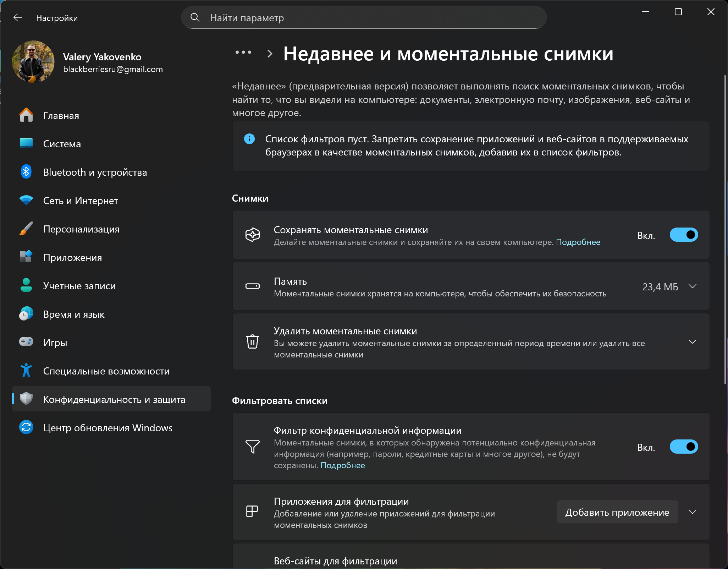
Task: Open the Система settings category
Action: coord(62,144)
